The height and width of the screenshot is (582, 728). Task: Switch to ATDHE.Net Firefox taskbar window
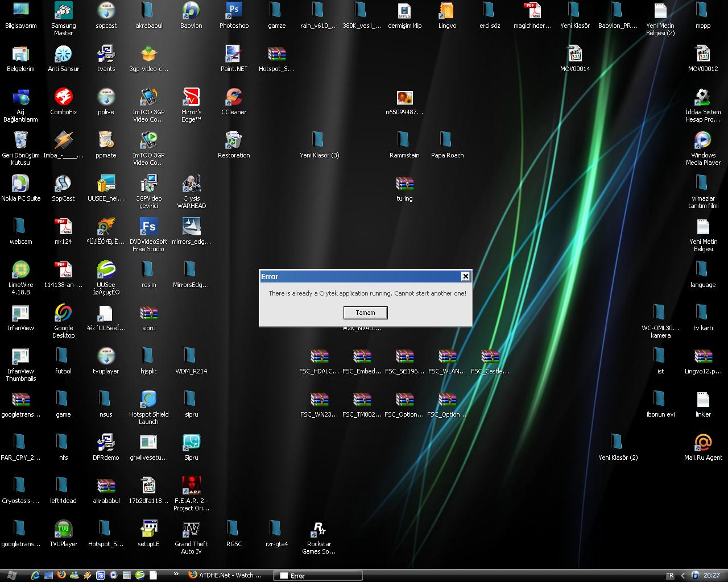click(x=225, y=575)
